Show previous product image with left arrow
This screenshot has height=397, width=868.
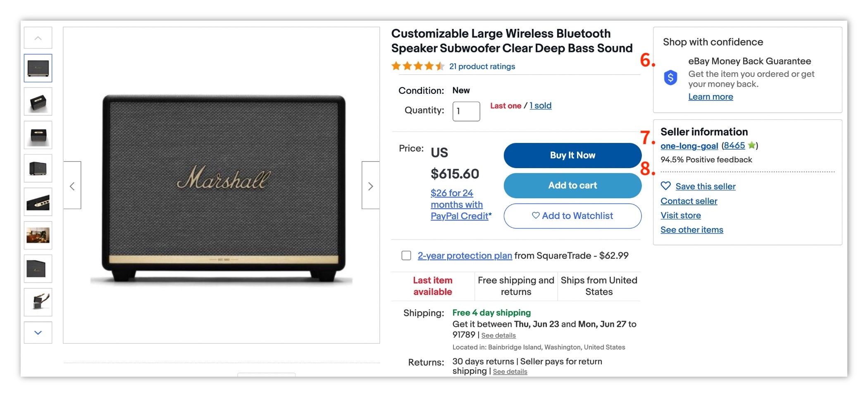point(72,186)
